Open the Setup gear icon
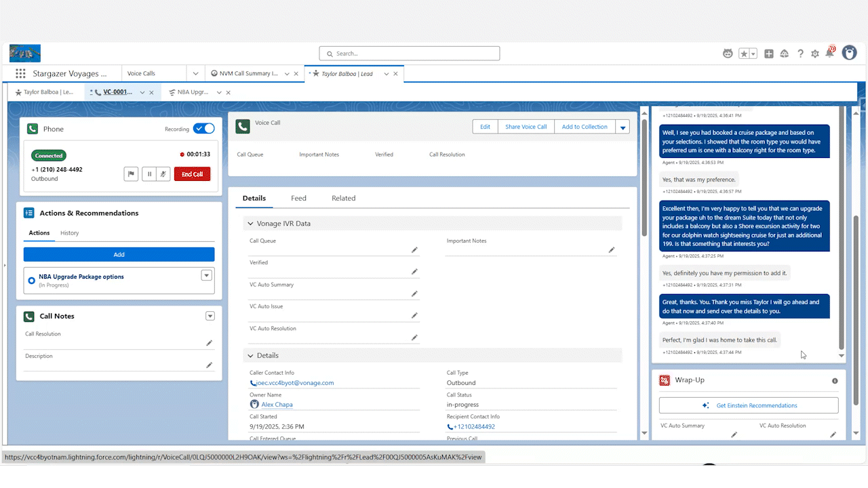 pos(815,53)
